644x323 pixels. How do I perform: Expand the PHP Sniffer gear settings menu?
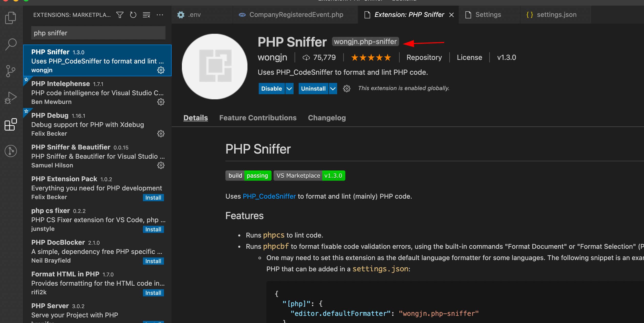161,70
